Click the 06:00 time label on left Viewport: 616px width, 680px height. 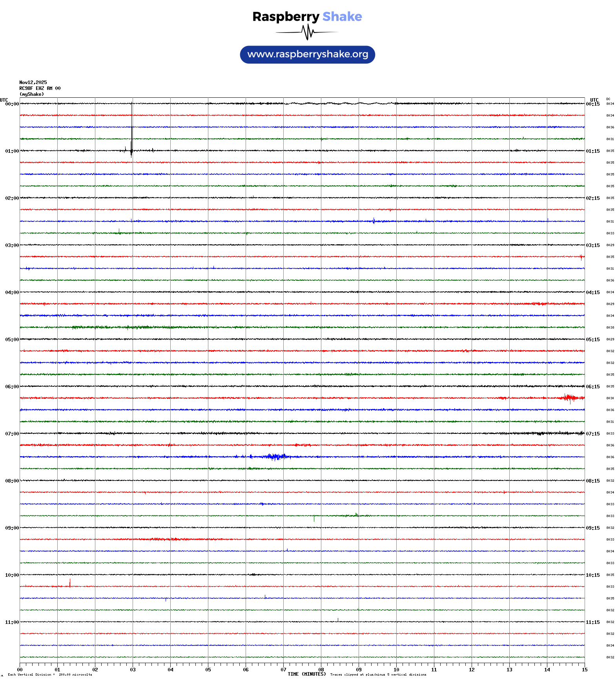pyautogui.click(x=12, y=387)
